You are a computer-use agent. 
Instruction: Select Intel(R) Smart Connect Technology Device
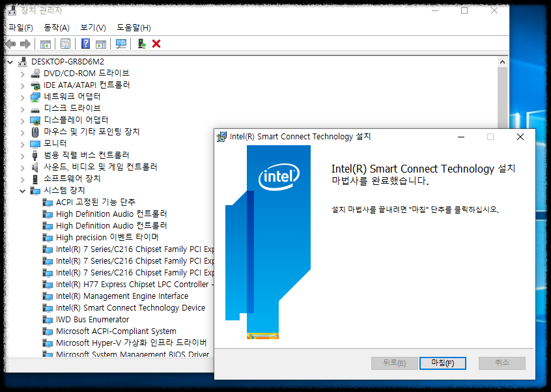130,308
